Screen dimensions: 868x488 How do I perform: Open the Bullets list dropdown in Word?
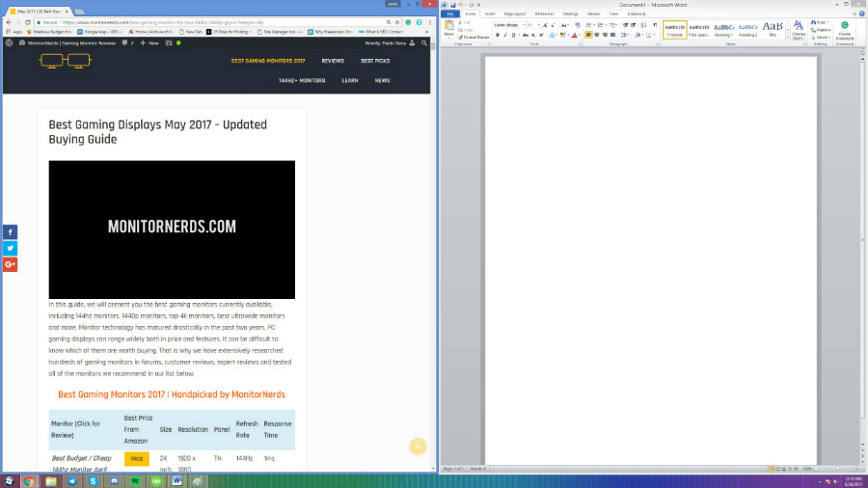pos(594,25)
